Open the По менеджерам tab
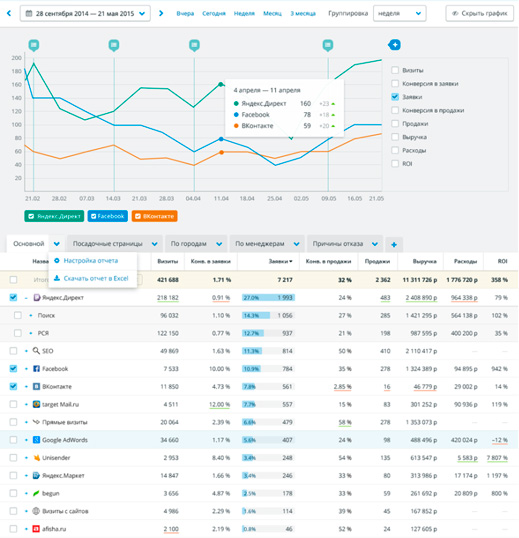Image resolution: width=519 pixels, height=538 pixels. pos(260,244)
